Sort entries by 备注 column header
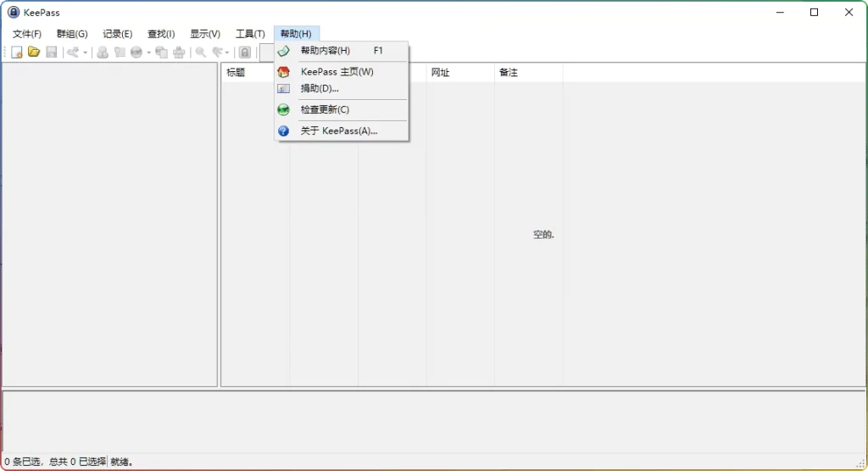 point(528,73)
